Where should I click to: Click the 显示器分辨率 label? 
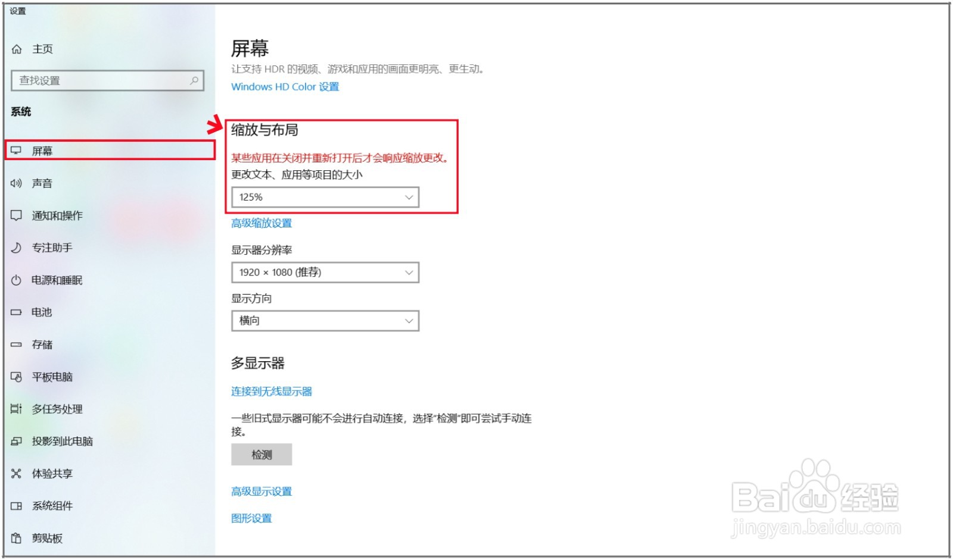pyautogui.click(x=261, y=250)
